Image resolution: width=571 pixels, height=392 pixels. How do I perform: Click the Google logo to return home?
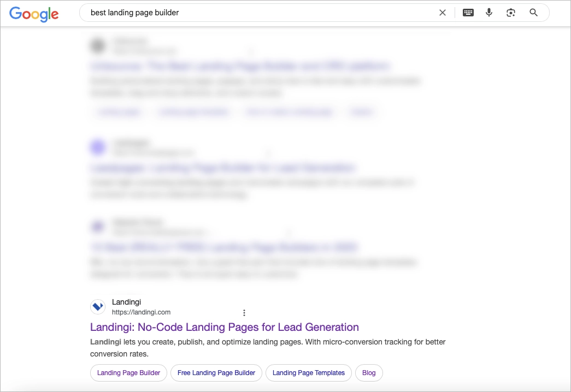point(34,14)
